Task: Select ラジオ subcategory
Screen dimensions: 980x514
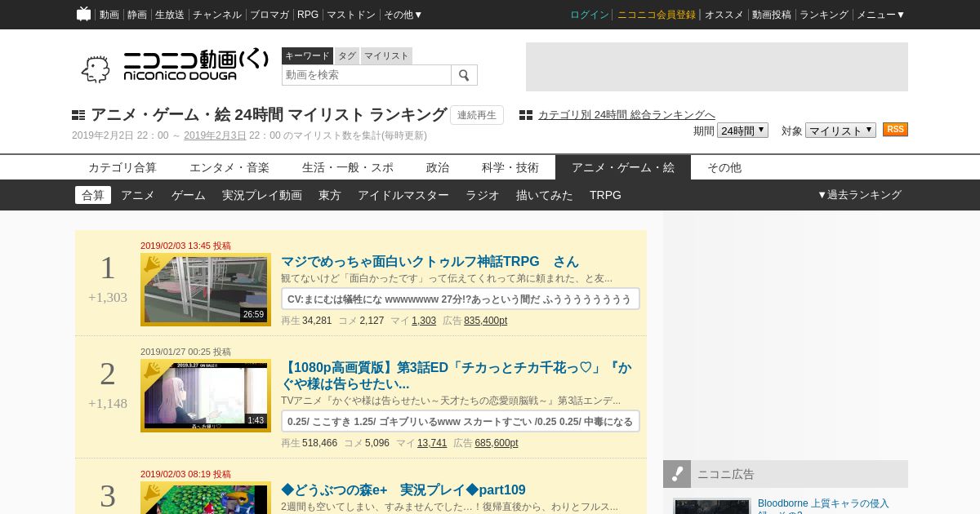Action: 483,195
